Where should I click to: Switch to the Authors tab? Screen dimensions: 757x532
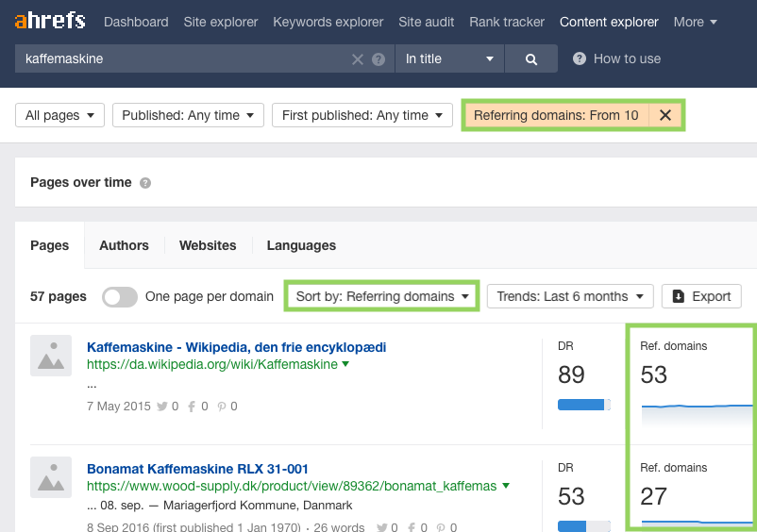tap(124, 245)
